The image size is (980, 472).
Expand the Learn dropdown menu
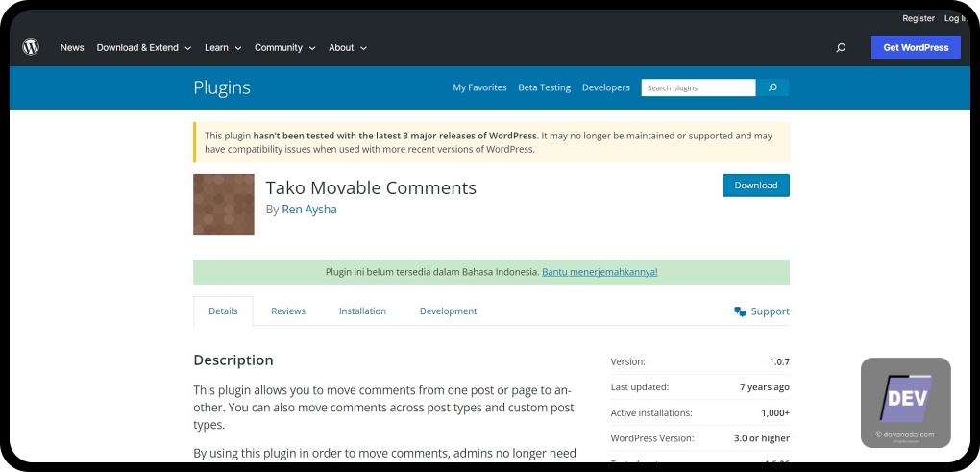pos(223,47)
